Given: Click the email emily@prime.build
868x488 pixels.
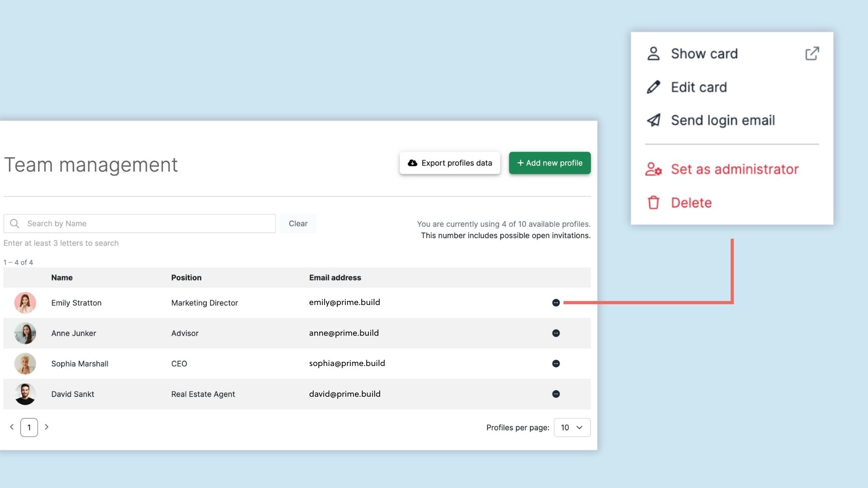Looking at the screenshot, I should point(344,302).
